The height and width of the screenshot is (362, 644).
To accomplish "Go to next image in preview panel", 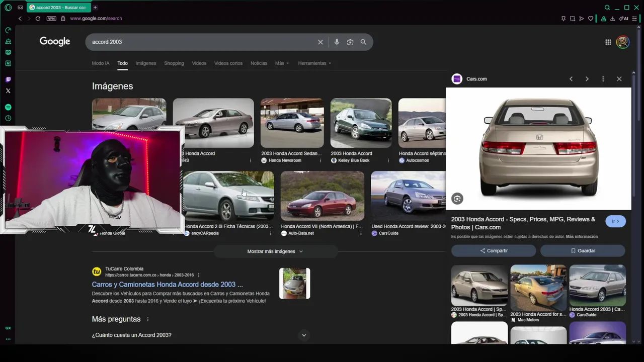I will click(587, 79).
